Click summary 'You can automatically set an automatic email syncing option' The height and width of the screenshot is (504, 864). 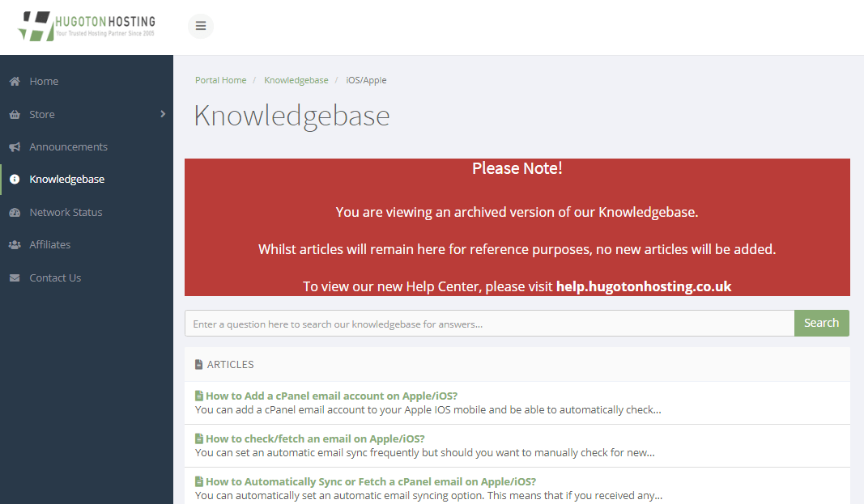pos(428,496)
